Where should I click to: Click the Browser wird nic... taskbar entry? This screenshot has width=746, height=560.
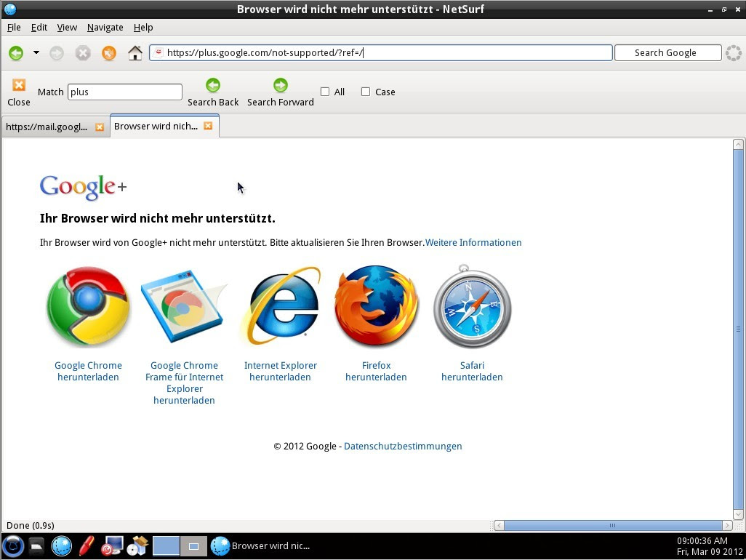point(261,546)
